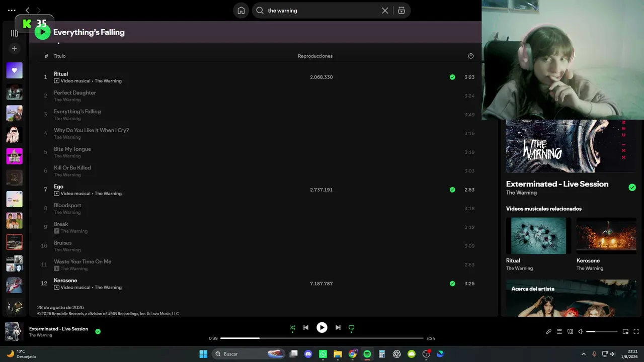The height and width of the screenshot is (362, 644).
Task: Select the Ritual track title
Action: tap(61, 74)
